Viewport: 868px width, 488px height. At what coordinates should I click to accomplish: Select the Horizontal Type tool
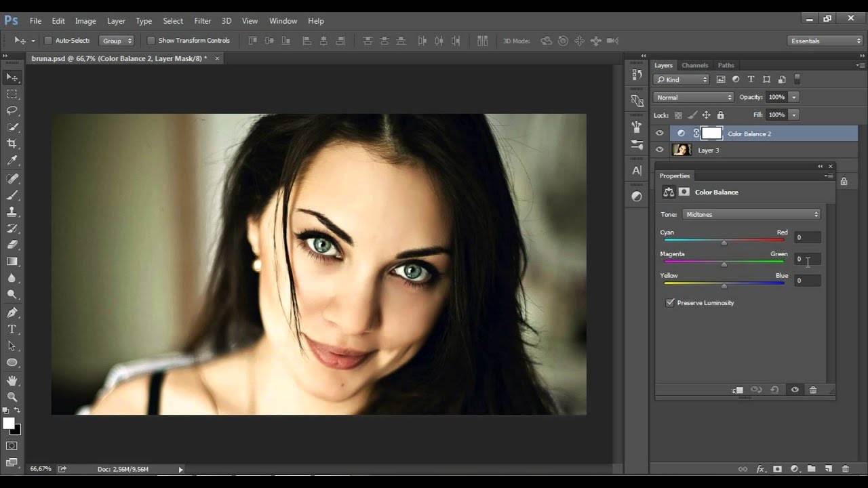tap(12, 329)
